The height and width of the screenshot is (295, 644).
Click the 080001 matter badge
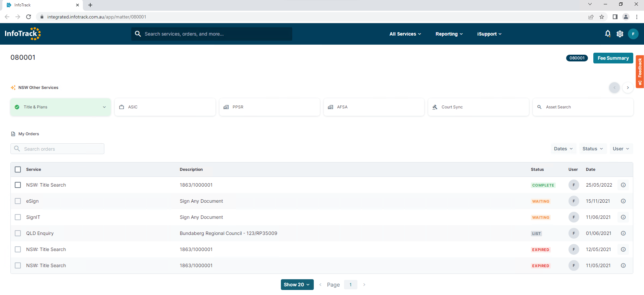[577, 58]
